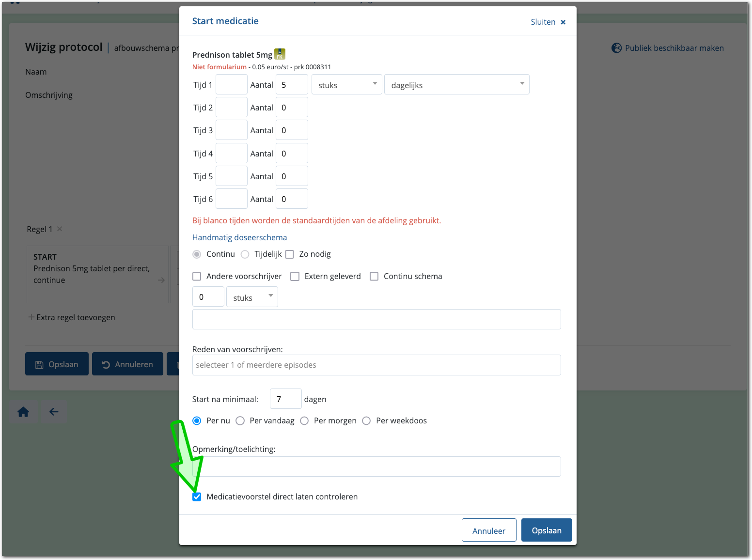752x560 pixels.
Task: Open the dagelijks frequency dropdown
Action: pos(456,85)
